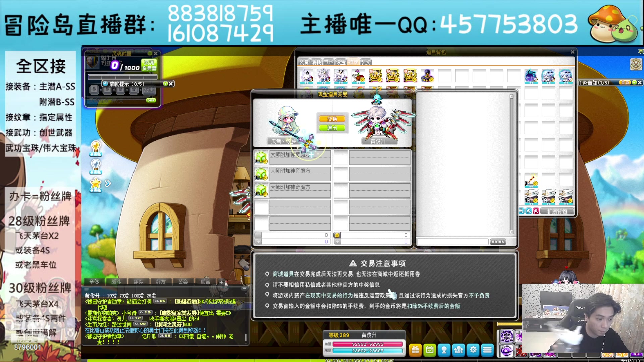Click the trade chat text input field
Image resolution: width=644 pixels, height=362 pixels.
pos(453,242)
